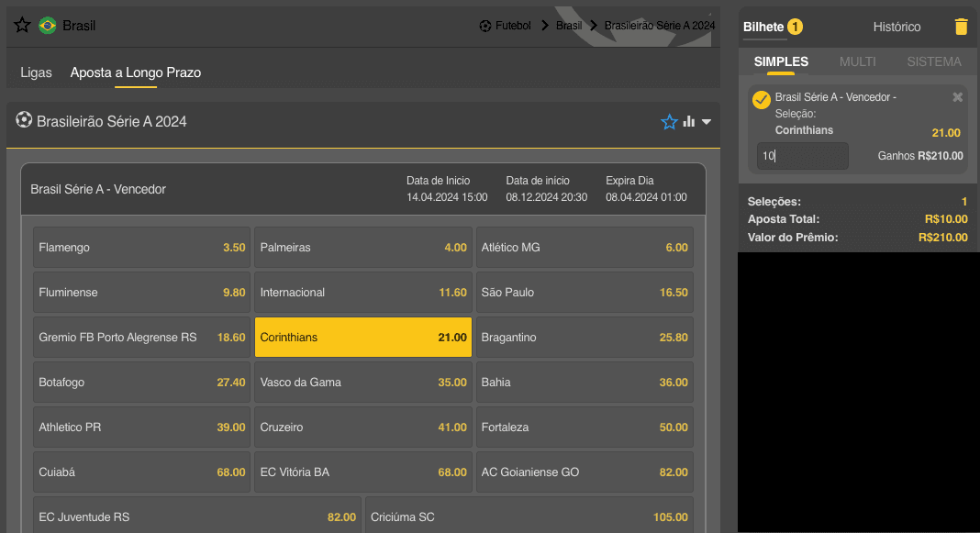This screenshot has height=533, width=980.
Task: Pick Athletico PR at 39.00
Action: pyautogui.click(x=142, y=428)
